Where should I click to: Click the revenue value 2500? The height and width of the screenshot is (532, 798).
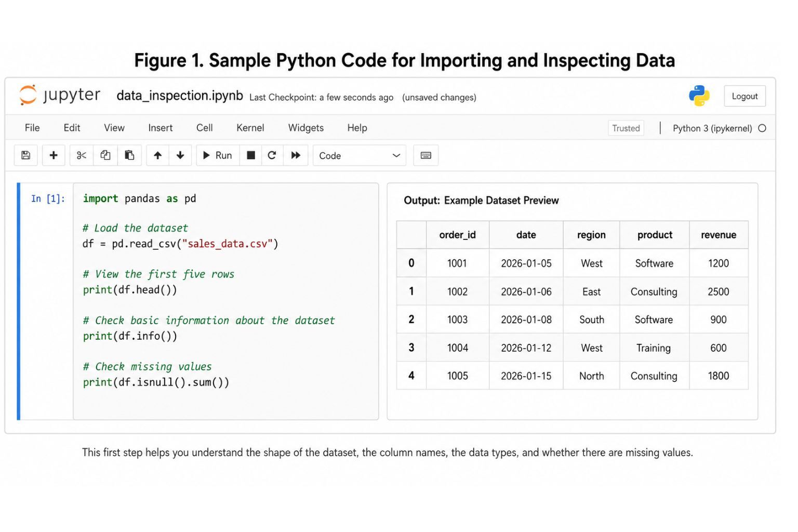click(719, 291)
